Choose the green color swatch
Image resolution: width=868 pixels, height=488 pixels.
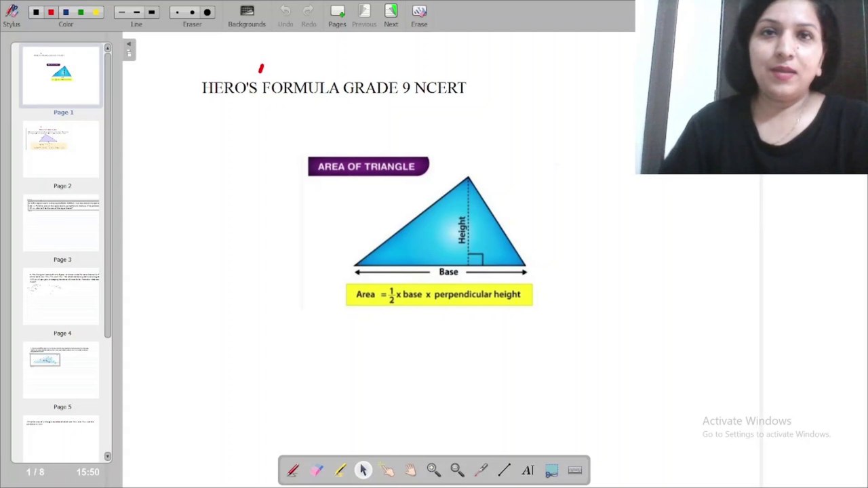(x=81, y=12)
